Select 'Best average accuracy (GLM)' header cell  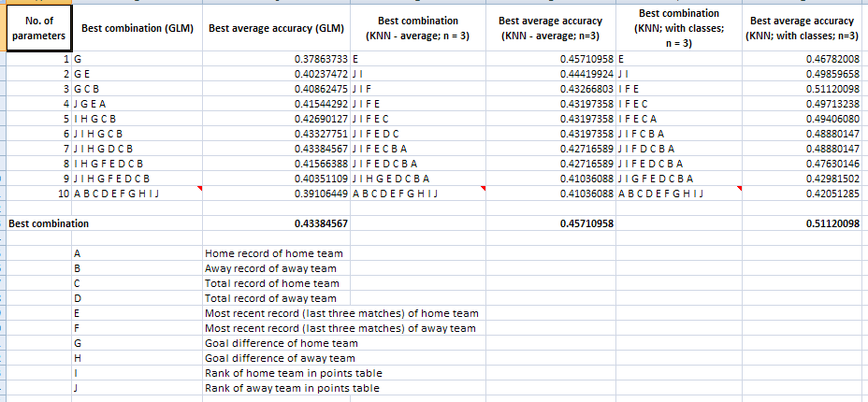277,29
